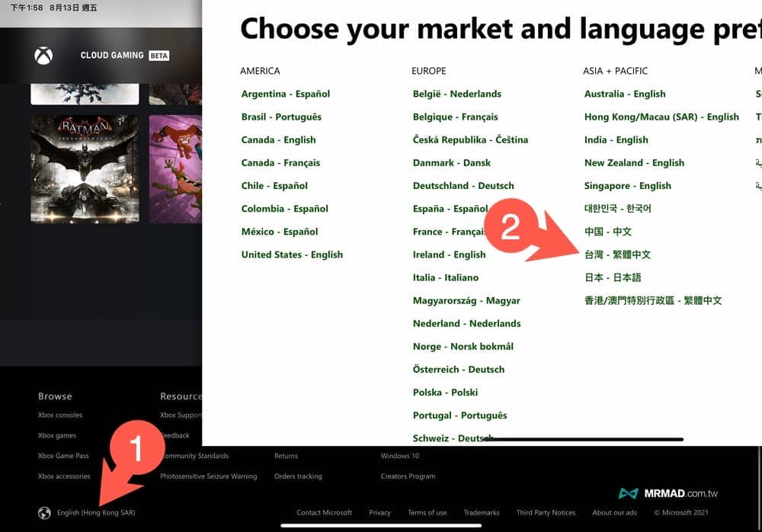The height and width of the screenshot is (532, 762).
Task: Select Argentina - Español market
Action: [285, 94]
